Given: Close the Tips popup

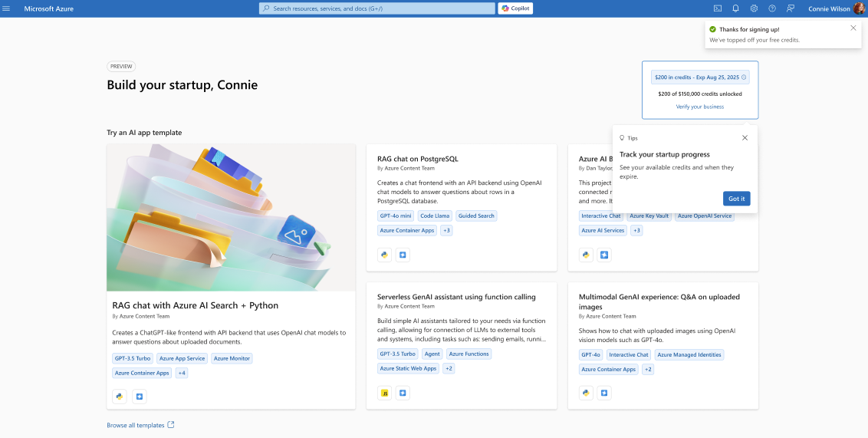Looking at the screenshot, I should pos(745,138).
